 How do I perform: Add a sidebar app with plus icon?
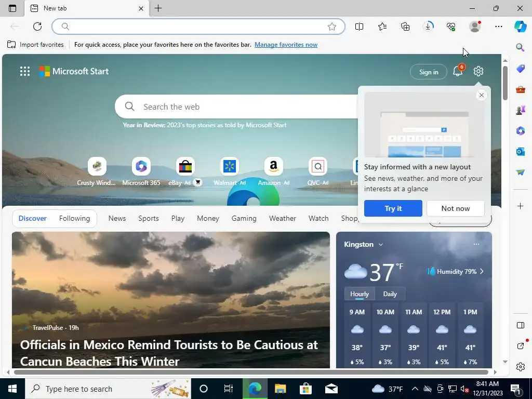coord(521,206)
